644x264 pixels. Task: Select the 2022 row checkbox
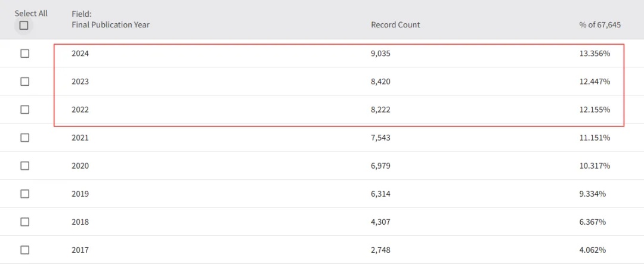coord(24,110)
